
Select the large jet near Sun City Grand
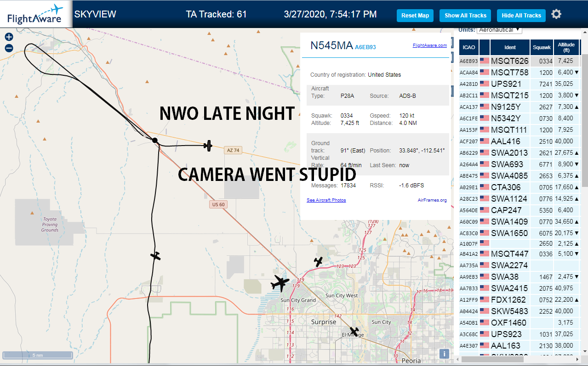click(x=280, y=283)
